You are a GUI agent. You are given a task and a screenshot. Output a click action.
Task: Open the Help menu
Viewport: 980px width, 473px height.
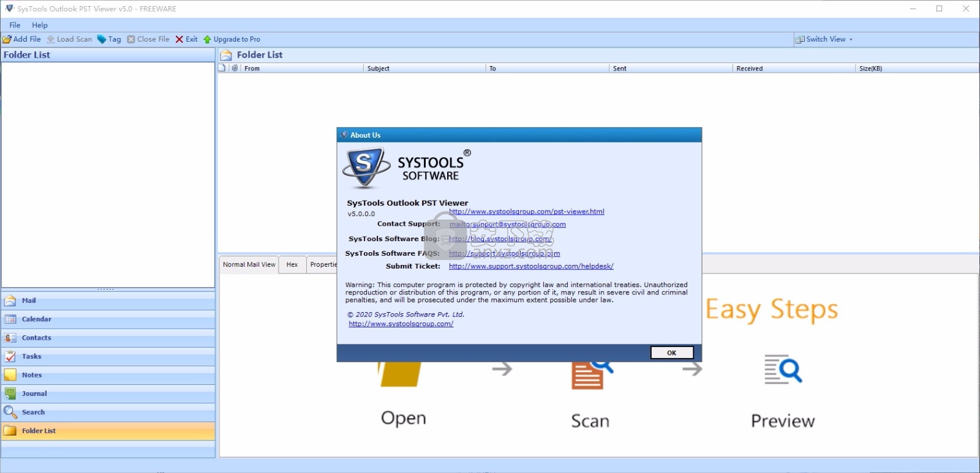click(40, 25)
